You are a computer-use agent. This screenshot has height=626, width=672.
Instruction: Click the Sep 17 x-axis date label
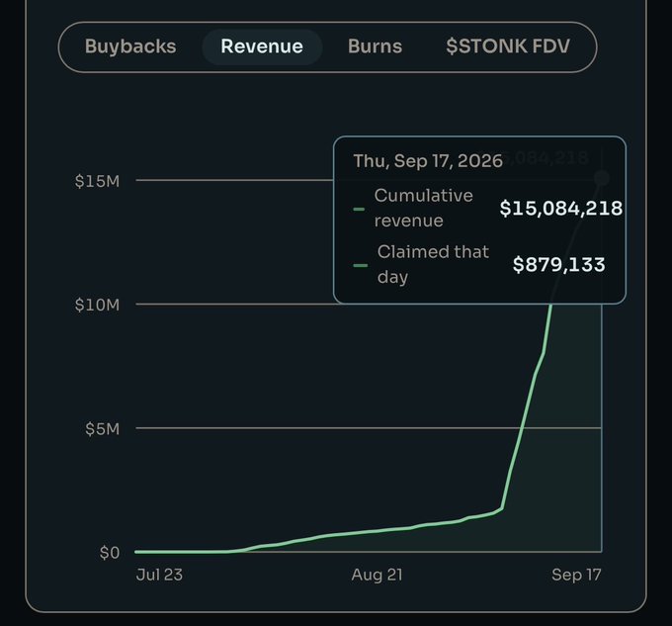pos(576,575)
